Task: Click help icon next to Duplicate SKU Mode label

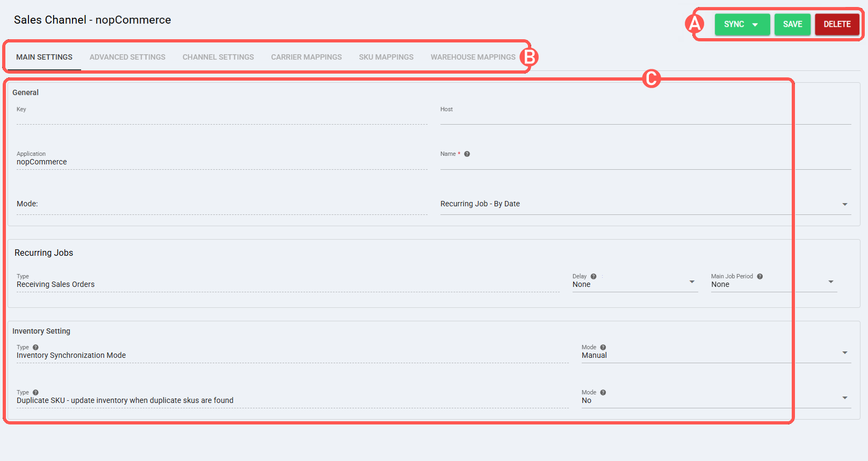Action: (x=603, y=393)
